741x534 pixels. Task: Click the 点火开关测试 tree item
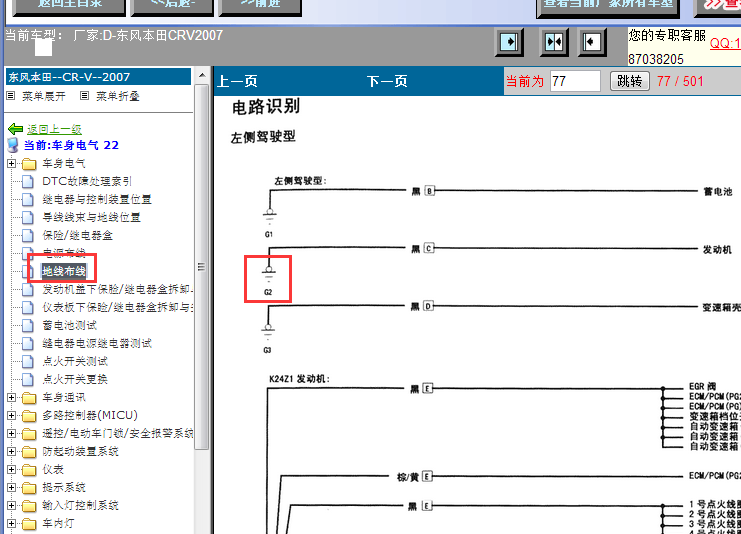tap(75, 361)
